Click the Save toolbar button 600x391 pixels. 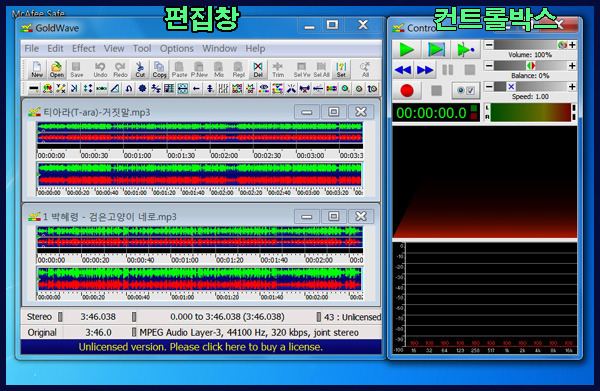(x=77, y=69)
